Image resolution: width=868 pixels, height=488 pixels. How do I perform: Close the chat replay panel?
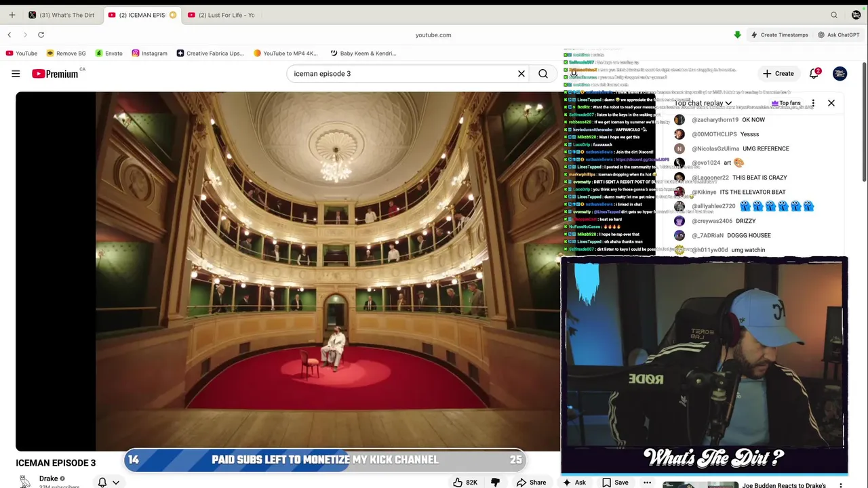coord(831,103)
